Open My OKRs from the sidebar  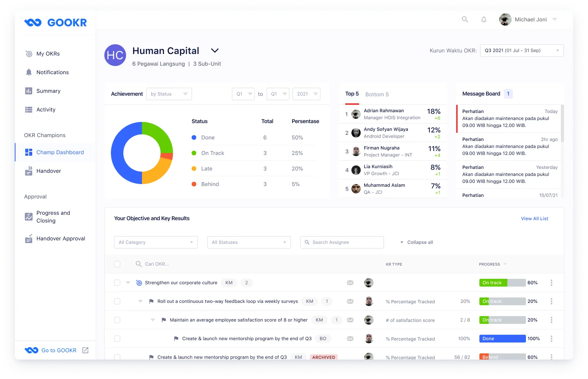click(47, 54)
